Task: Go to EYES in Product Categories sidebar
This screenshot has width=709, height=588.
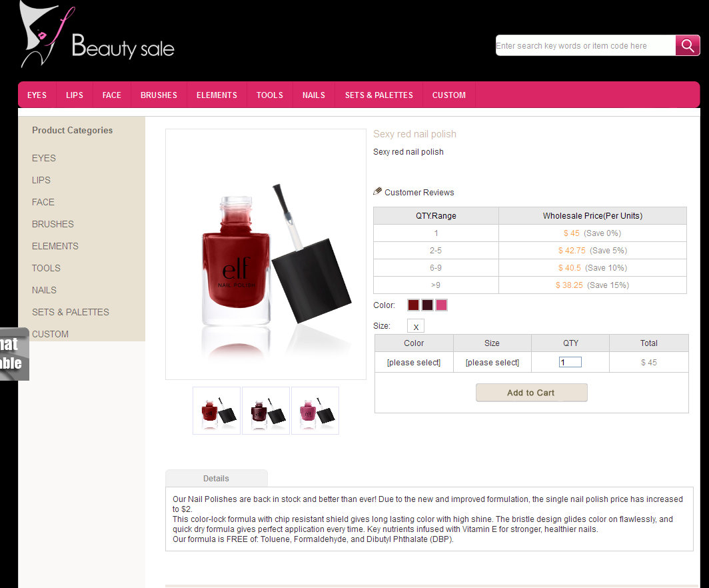Action: pos(44,158)
